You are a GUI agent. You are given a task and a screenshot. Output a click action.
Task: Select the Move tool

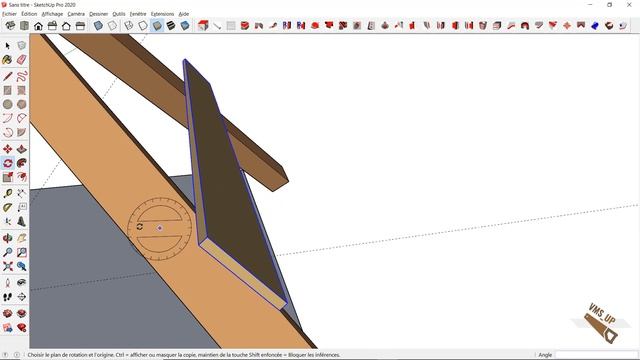[8, 149]
